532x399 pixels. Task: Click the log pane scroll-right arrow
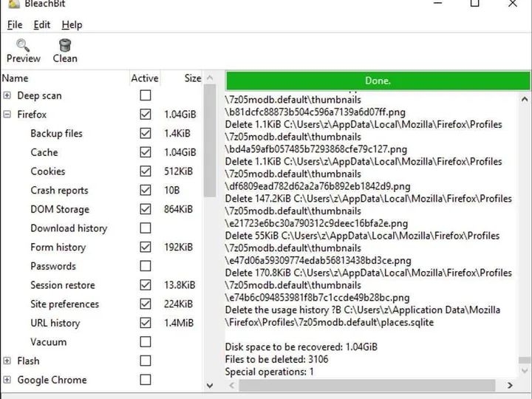pos(510,386)
